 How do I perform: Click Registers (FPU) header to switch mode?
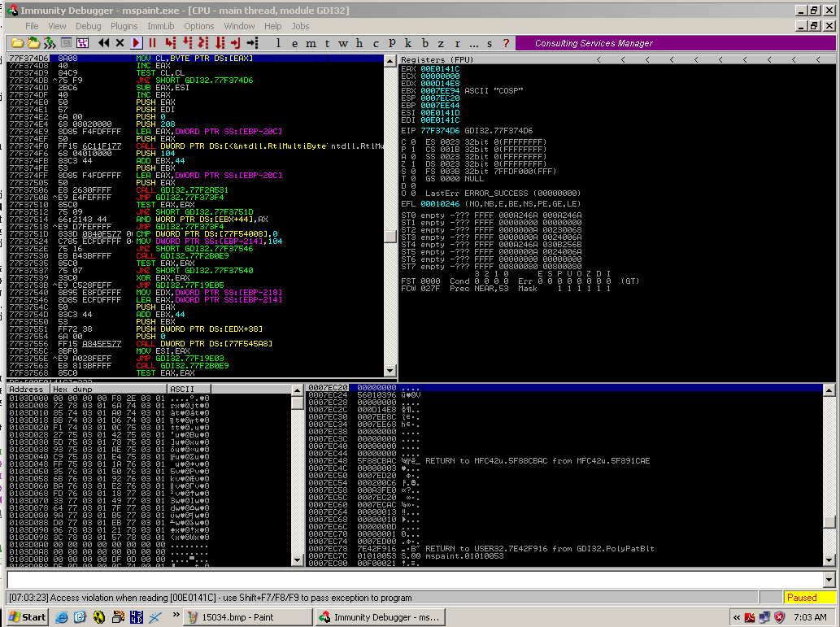coord(437,59)
